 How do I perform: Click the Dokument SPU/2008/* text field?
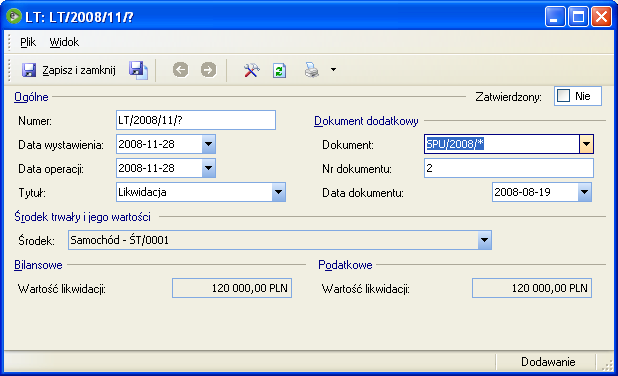(502, 144)
